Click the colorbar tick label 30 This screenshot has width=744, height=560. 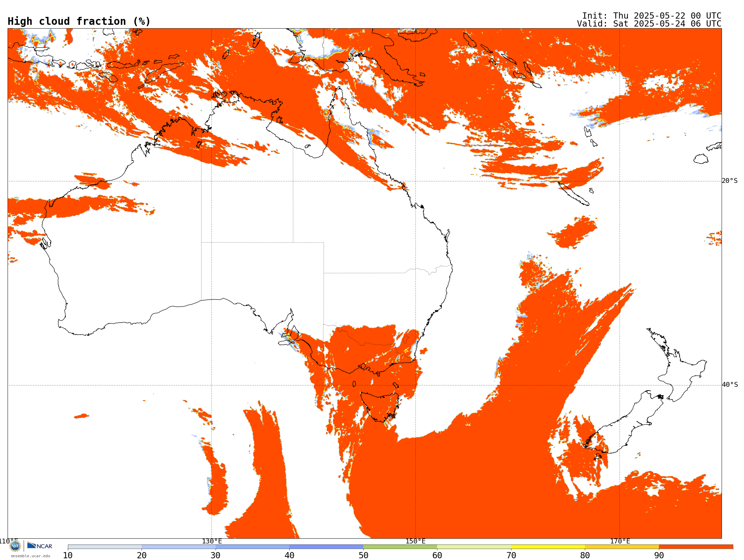(x=216, y=555)
